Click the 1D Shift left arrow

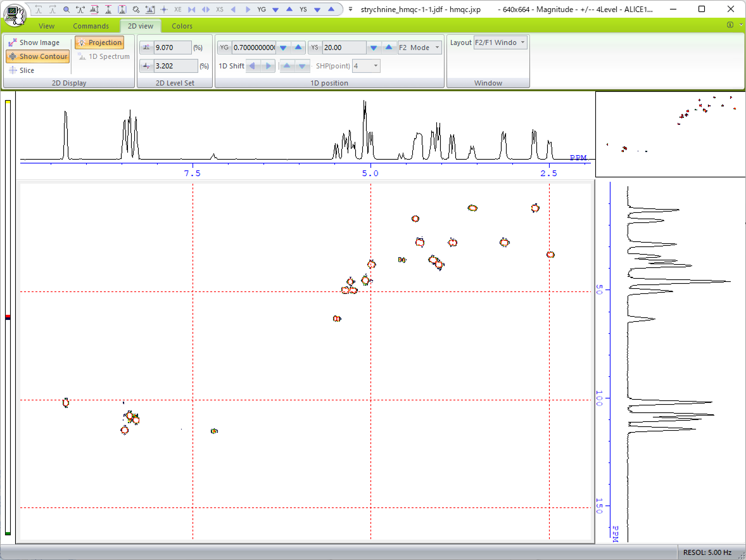point(253,66)
